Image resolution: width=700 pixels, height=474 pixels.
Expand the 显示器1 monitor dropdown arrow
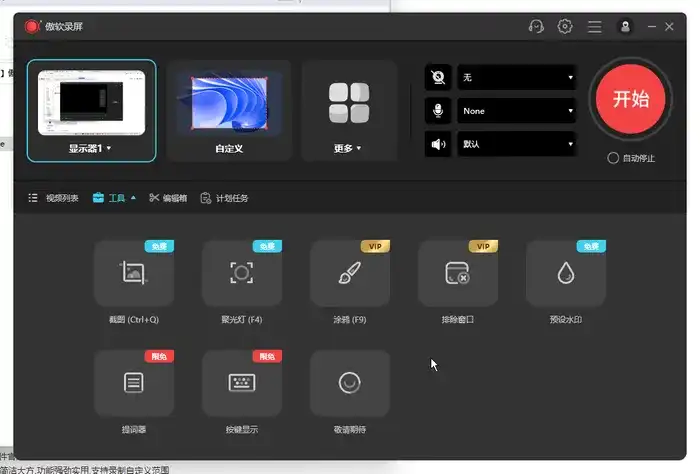109,148
